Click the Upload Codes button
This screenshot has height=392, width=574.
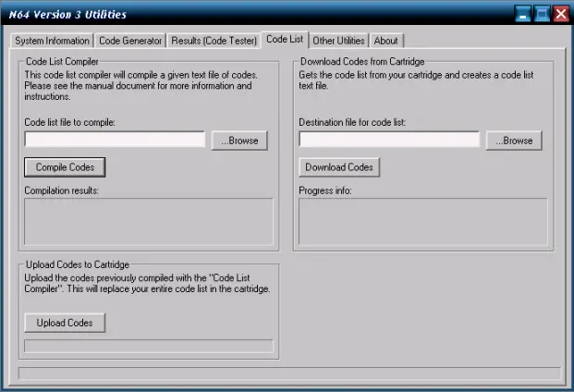(65, 323)
